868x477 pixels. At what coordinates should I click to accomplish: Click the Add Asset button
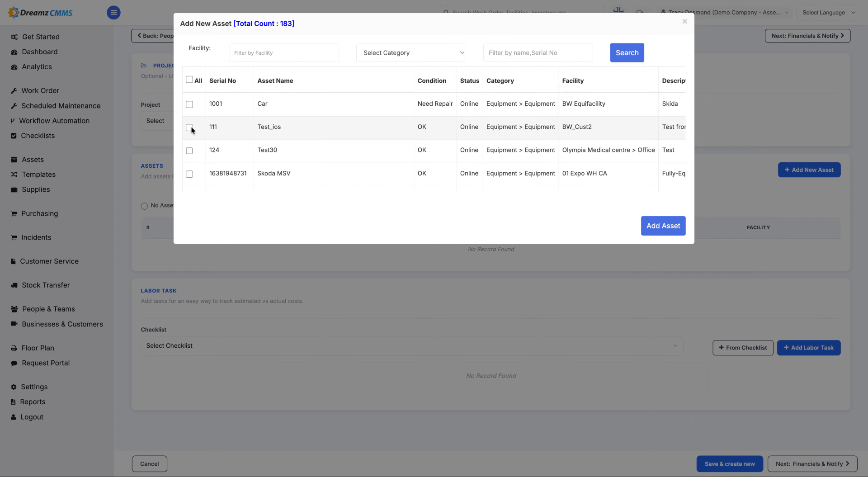(x=663, y=226)
